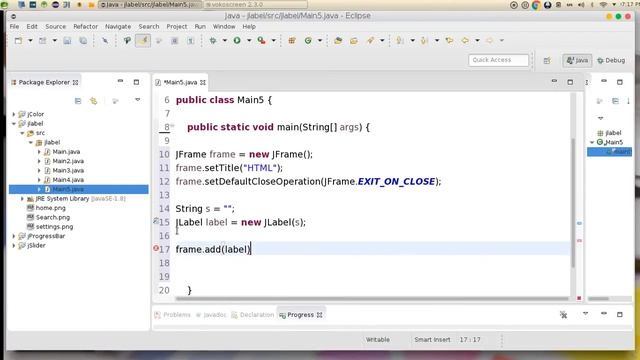The image size is (640, 360).
Task: Click the vokoscreen 2.3.0 taskbar entry
Action: click(x=255, y=4)
